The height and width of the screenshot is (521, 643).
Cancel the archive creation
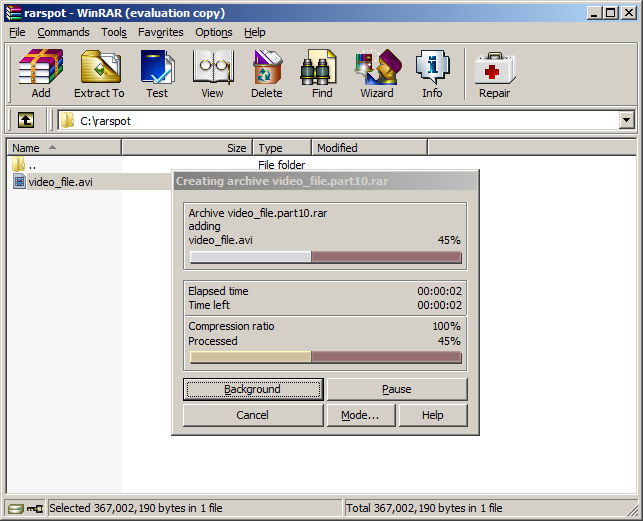(252, 415)
